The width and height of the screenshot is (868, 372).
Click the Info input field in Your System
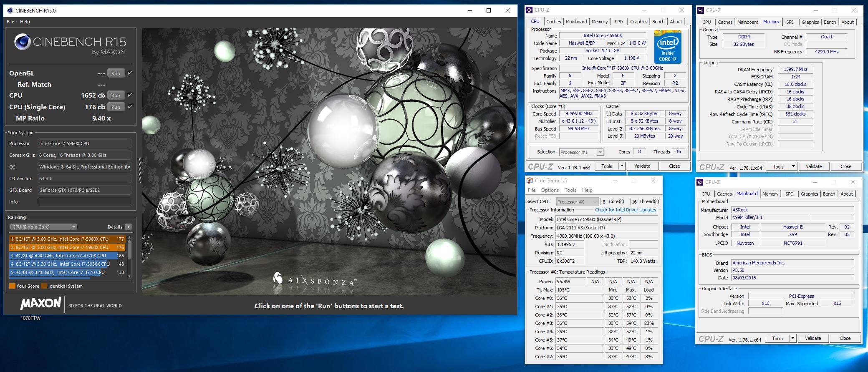85,202
